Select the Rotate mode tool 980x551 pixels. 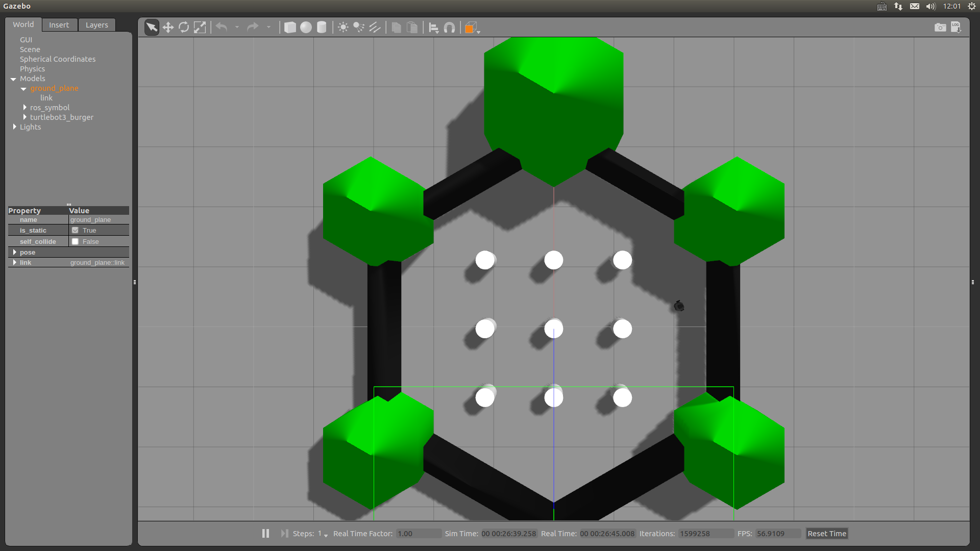(184, 27)
